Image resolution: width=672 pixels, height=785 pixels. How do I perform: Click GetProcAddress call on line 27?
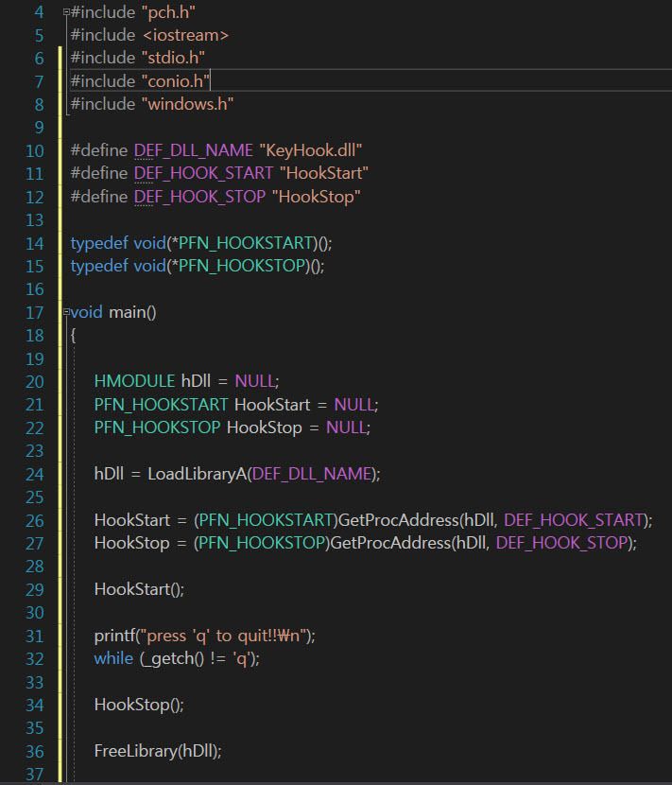tap(390, 543)
